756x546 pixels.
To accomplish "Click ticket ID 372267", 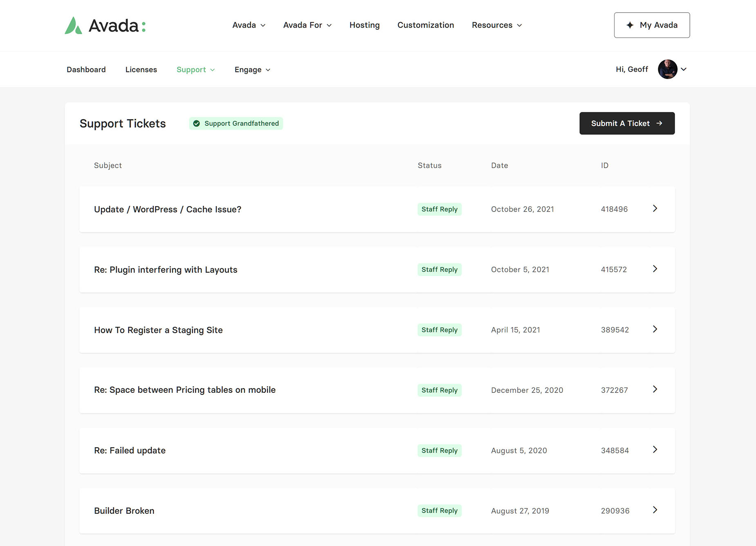I will pos(614,390).
